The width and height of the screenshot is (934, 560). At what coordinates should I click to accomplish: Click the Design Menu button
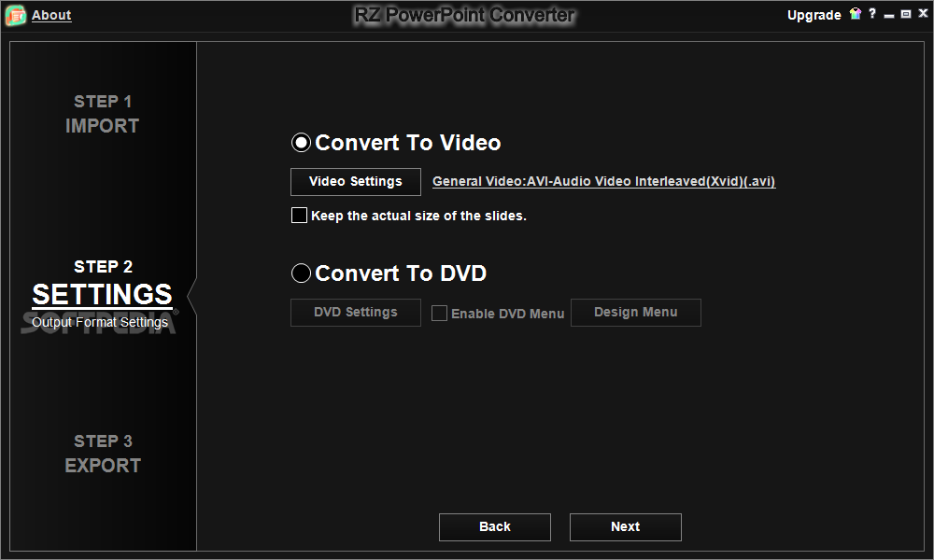click(x=635, y=313)
